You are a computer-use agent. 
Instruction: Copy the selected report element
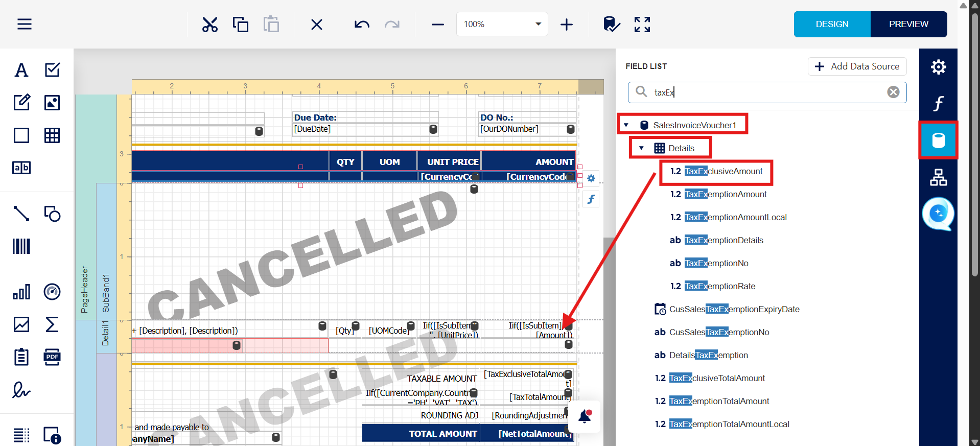(241, 24)
